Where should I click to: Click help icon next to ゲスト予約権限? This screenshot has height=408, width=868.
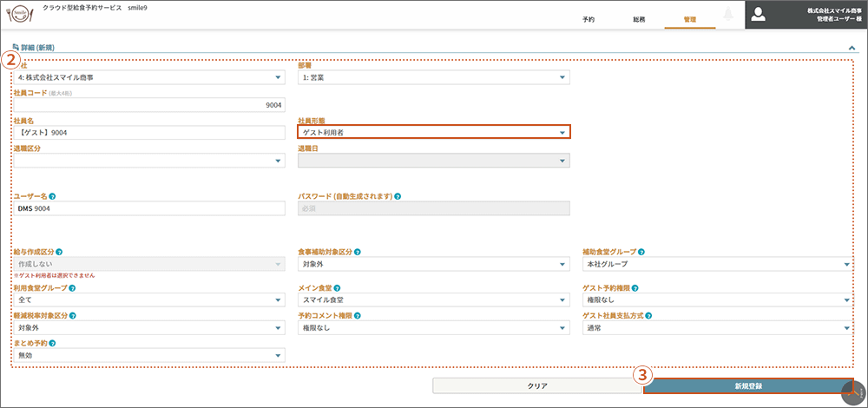[635, 288]
